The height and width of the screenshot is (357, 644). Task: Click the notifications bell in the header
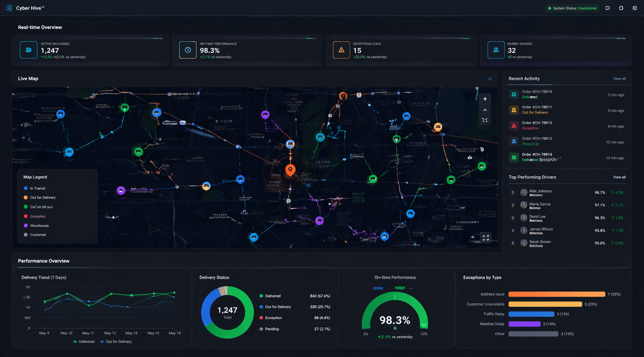(x=621, y=8)
